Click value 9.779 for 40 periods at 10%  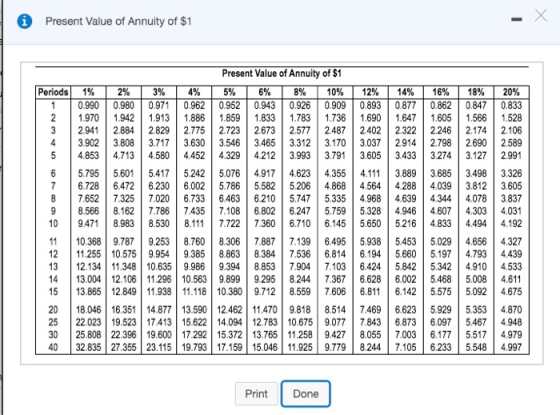click(x=335, y=347)
